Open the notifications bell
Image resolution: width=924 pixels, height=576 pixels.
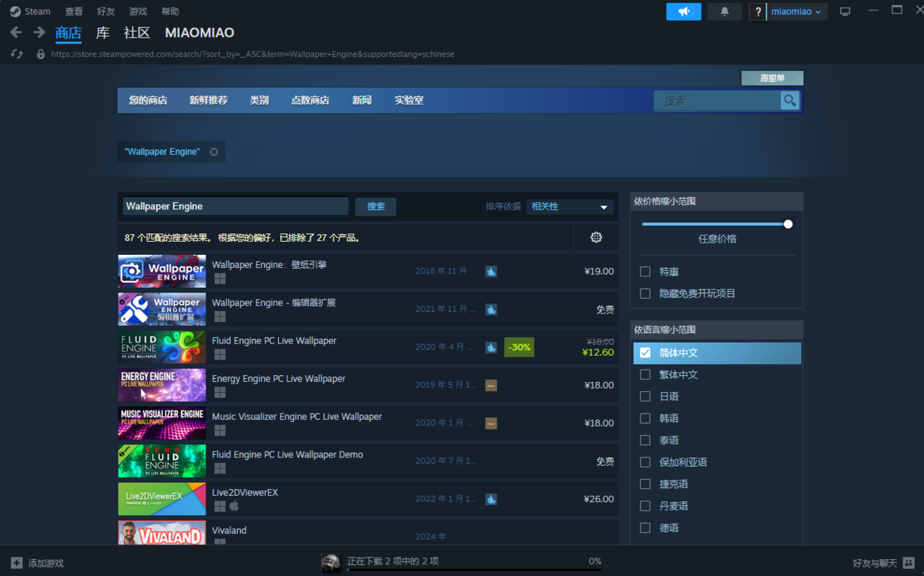point(725,12)
